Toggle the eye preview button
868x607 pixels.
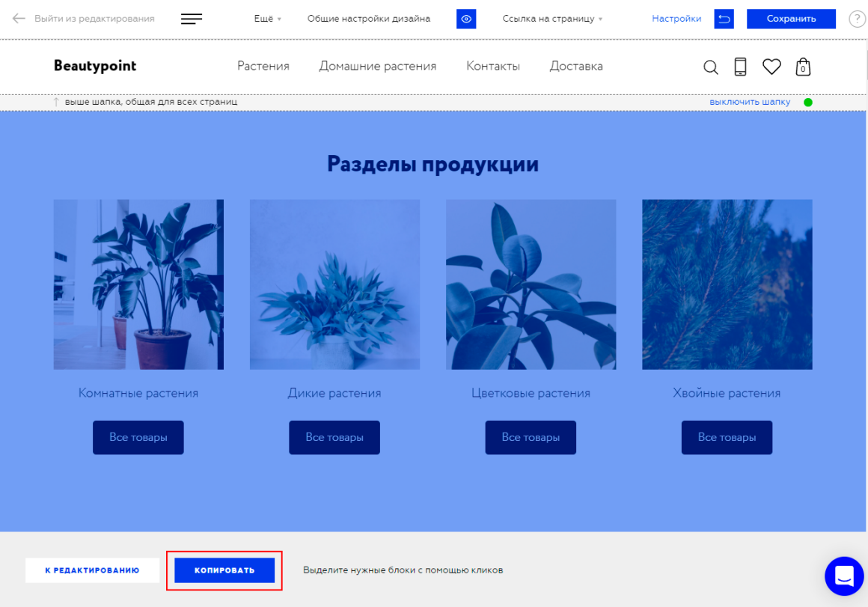[x=466, y=19]
